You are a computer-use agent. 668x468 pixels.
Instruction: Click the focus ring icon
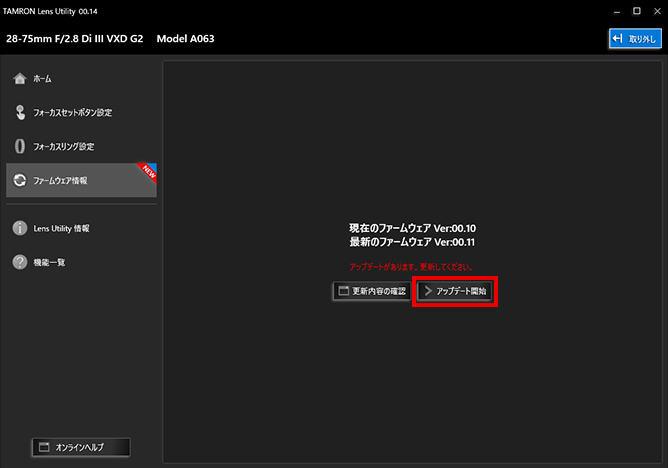click(x=20, y=146)
